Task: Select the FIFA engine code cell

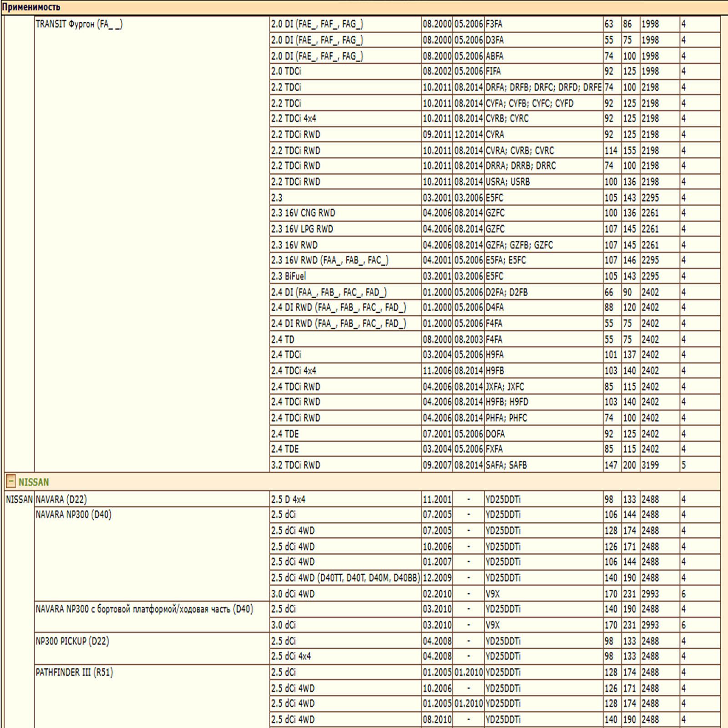Action: [x=493, y=71]
